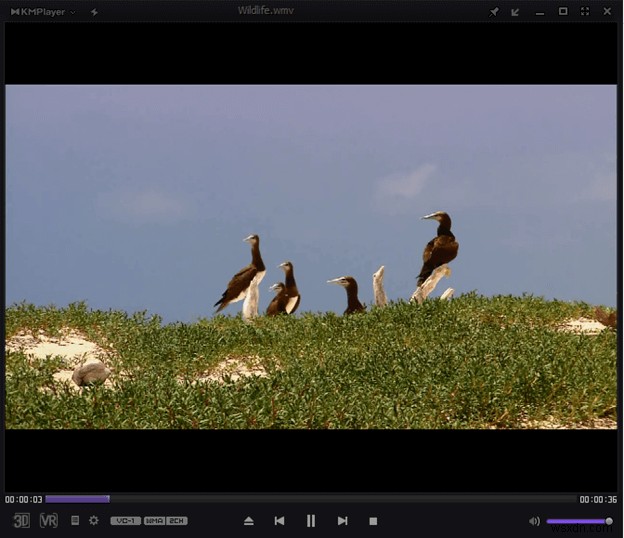Open the control box gear icon
Image resolution: width=624 pixels, height=538 pixels.
94,520
